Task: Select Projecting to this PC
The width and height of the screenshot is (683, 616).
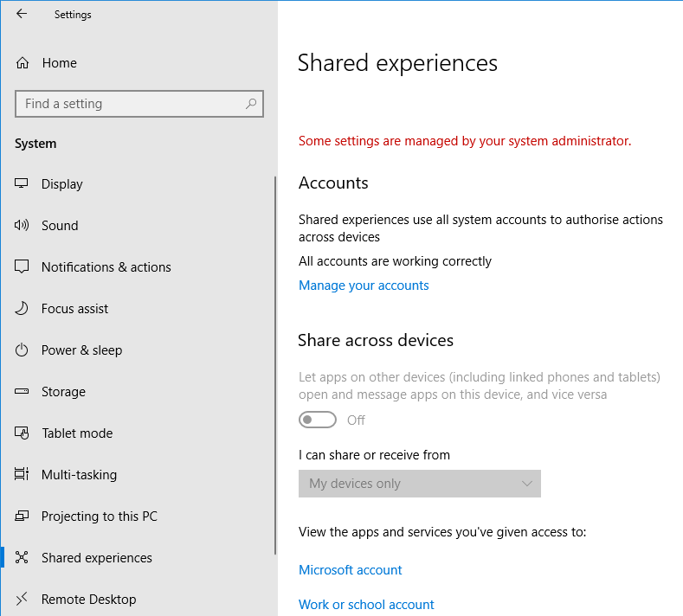Action: [x=99, y=517]
